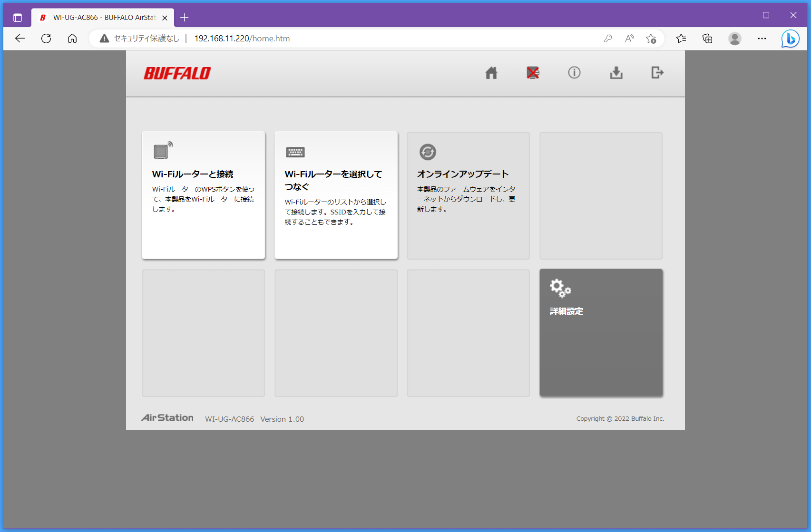The image size is (811, 532).
Task: Click the Copyright © 2022 Buffalo Inc. text
Action: point(620,418)
